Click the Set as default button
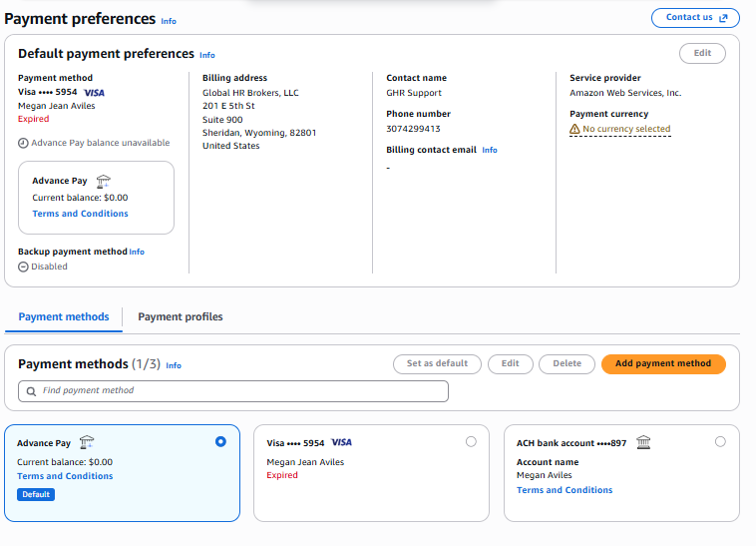756x546 pixels. (437, 363)
